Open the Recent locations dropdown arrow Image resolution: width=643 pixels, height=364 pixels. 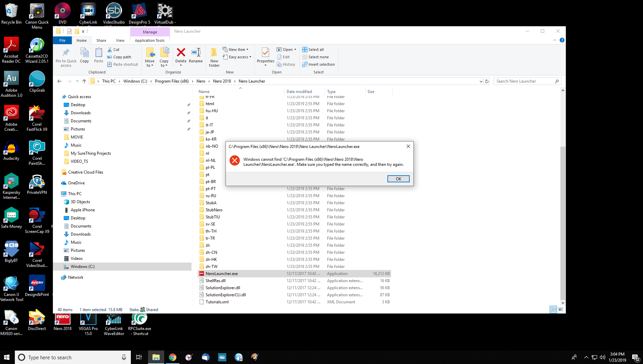pyautogui.click(x=77, y=81)
